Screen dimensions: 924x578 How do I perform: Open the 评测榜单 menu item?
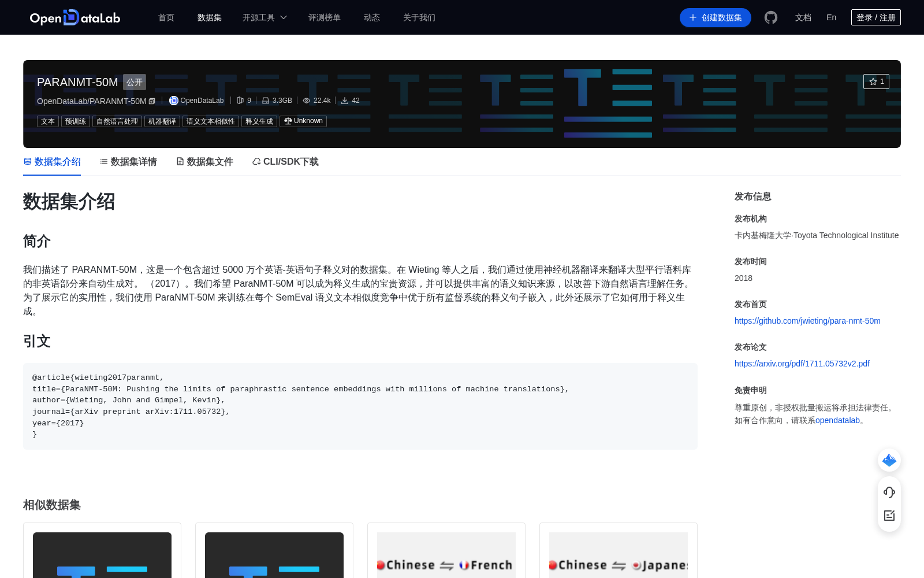click(325, 17)
